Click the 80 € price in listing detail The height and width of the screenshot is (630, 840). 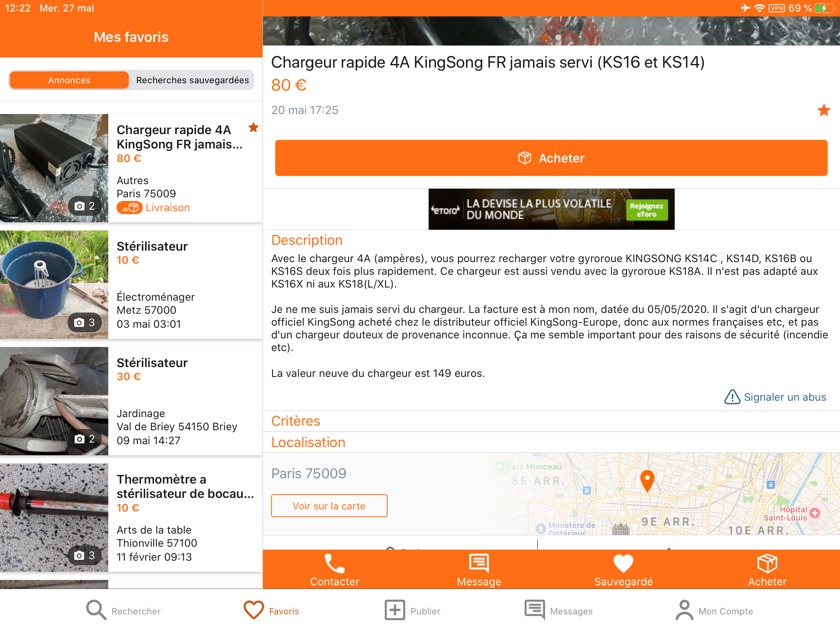click(x=289, y=85)
